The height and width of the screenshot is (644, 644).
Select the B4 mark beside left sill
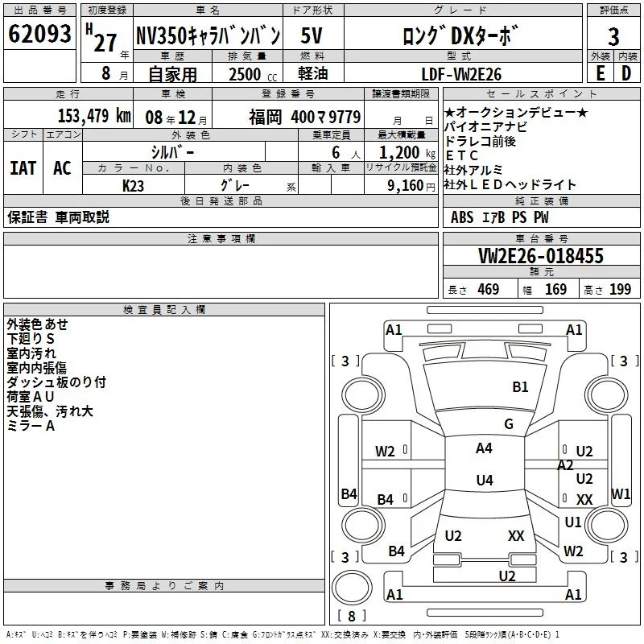[349, 493]
